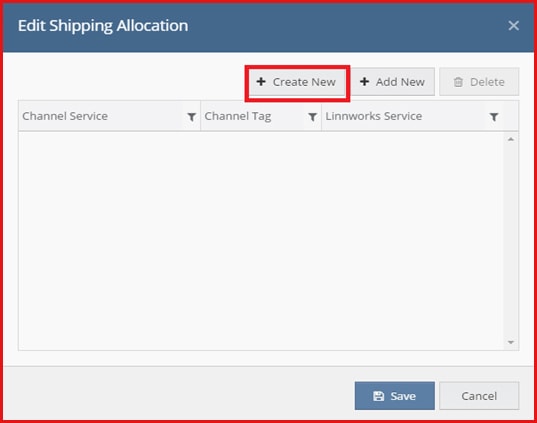537x423 pixels.
Task: Open the Channel Service column filter
Action: [x=191, y=117]
